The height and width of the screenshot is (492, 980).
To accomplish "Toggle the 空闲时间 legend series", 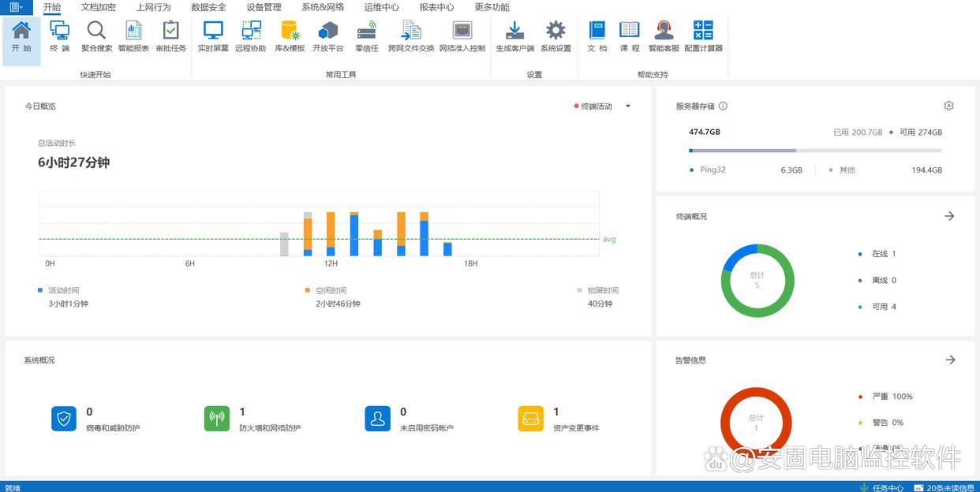I will click(331, 291).
